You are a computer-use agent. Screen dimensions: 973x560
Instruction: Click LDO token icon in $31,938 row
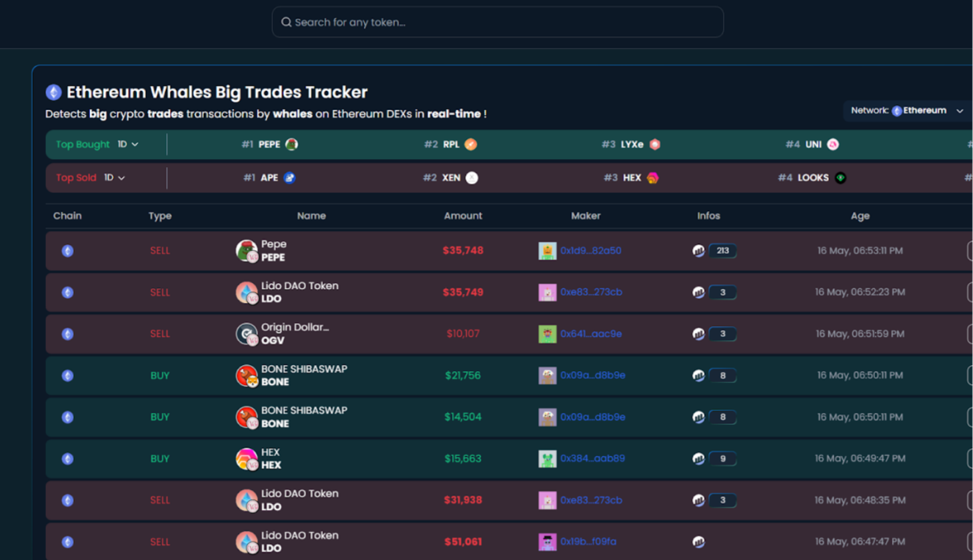pyautogui.click(x=247, y=501)
